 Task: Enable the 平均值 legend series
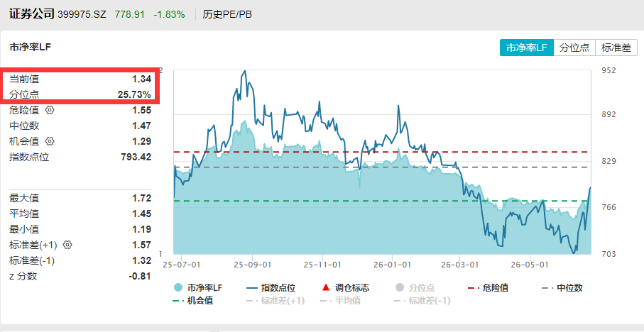(340, 301)
